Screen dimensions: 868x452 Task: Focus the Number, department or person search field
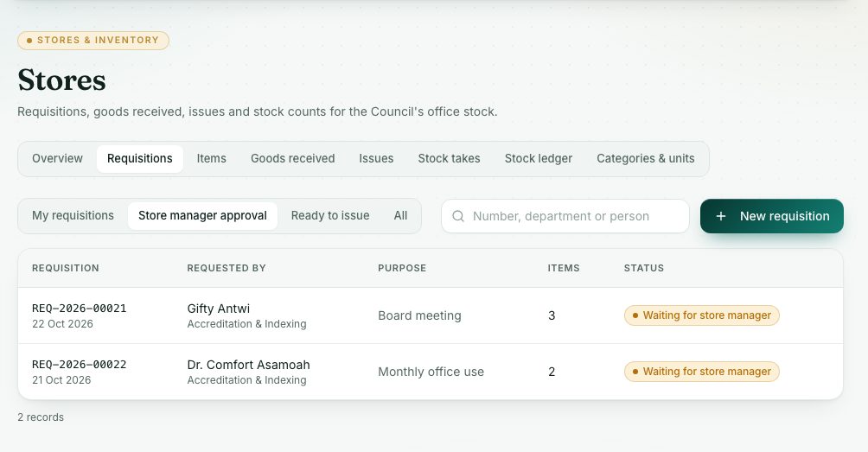coord(565,216)
